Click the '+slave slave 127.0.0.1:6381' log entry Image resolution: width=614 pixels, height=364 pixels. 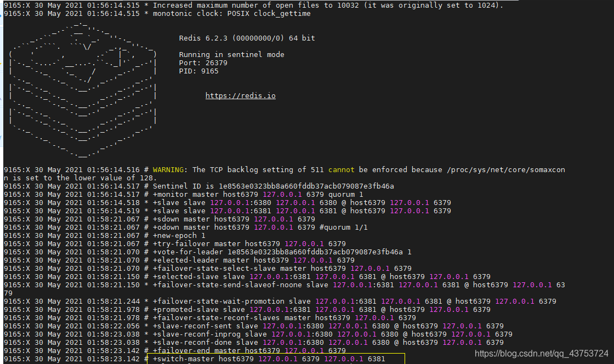point(228,211)
